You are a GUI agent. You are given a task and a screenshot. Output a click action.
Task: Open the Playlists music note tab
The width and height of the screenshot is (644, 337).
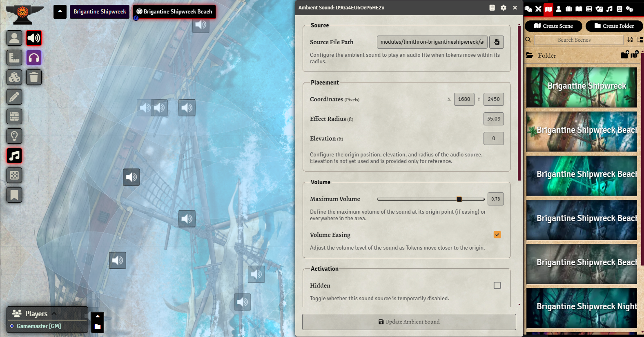point(609,9)
